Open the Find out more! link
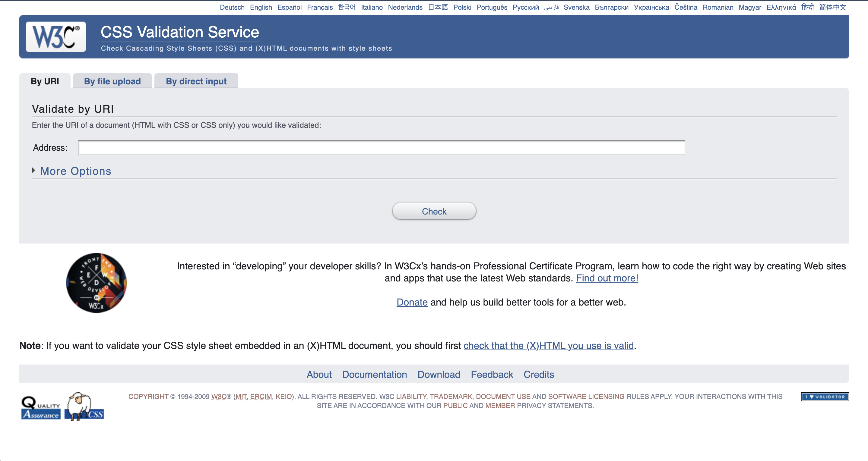 pos(607,278)
